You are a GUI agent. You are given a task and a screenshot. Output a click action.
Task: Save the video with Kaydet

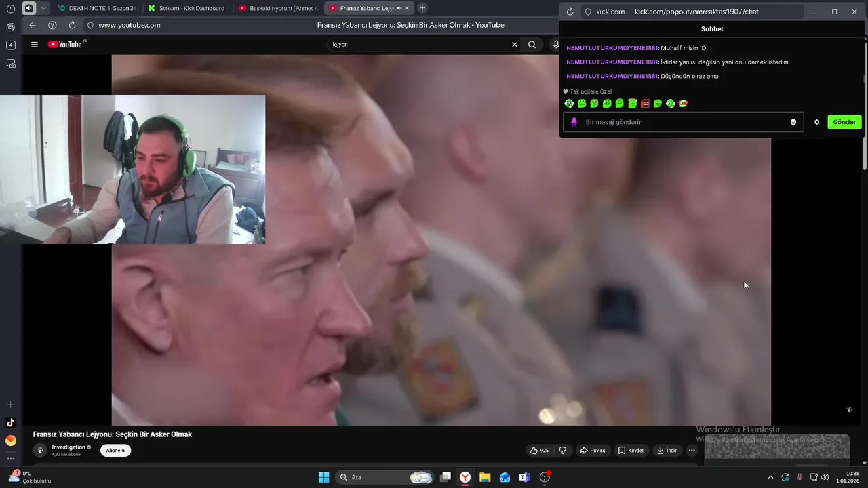(x=631, y=450)
